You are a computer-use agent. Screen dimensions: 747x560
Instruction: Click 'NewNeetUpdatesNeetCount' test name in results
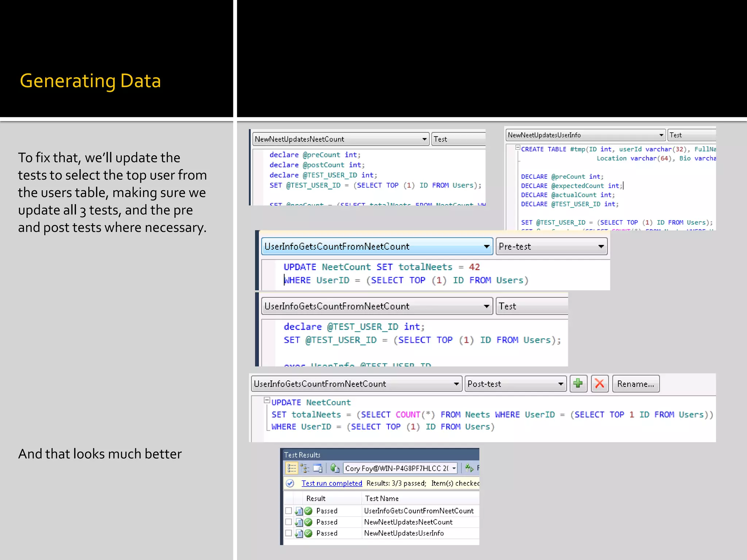408,522
